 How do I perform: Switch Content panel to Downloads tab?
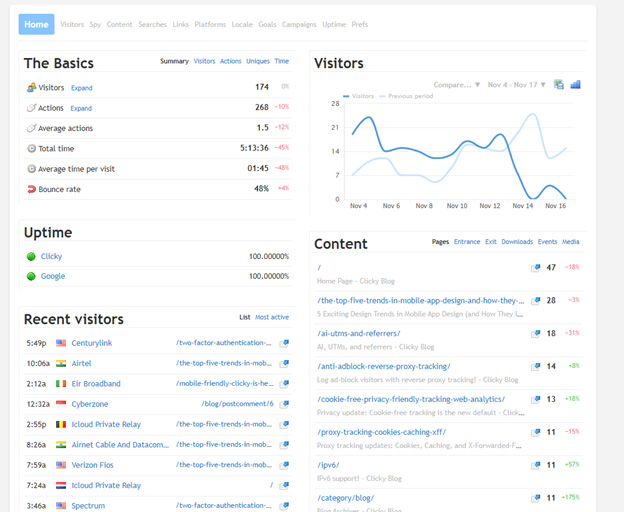click(x=517, y=241)
